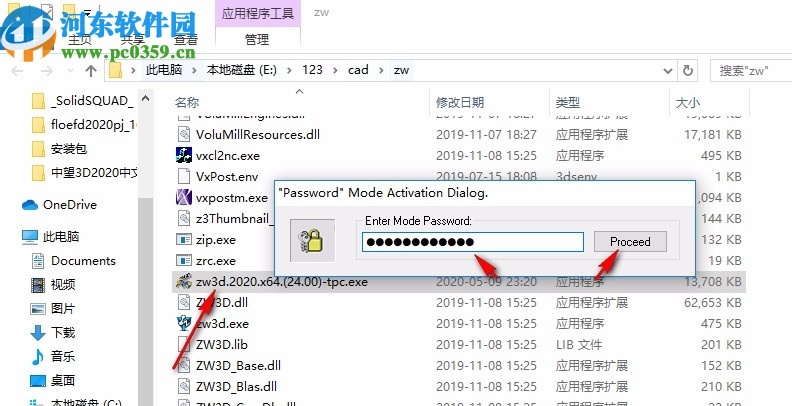Go up one folder level arrow

tap(91, 71)
